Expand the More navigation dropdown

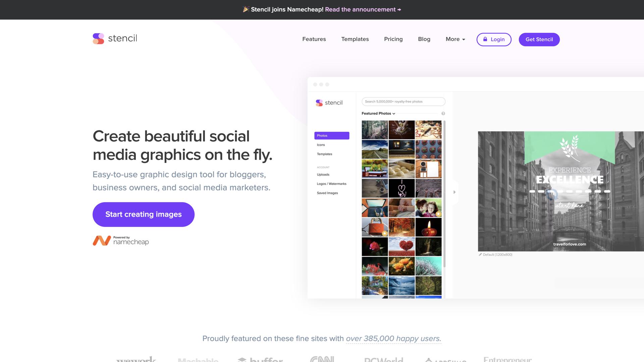pyautogui.click(x=455, y=39)
